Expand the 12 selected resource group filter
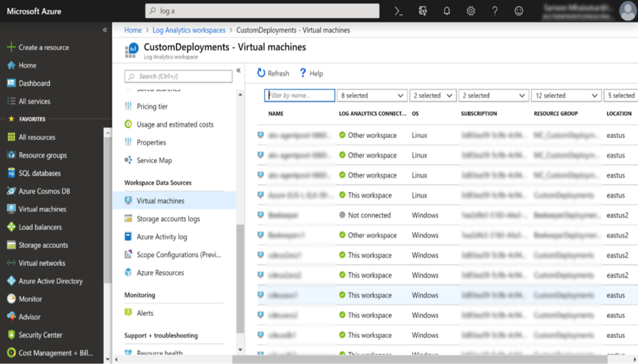The height and width of the screenshot is (364, 638). click(x=566, y=96)
